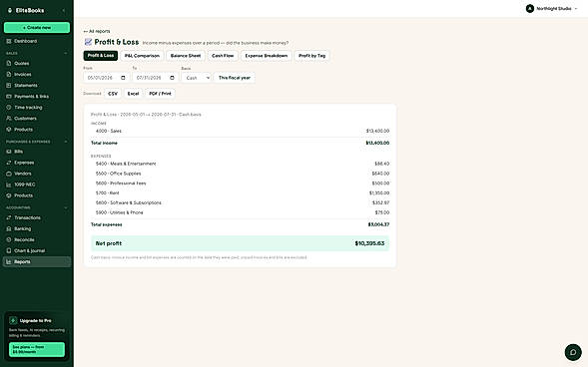Click 5500 · Office Supplies row
The height and width of the screenshot is (367, 588).
tap(240, 174)
